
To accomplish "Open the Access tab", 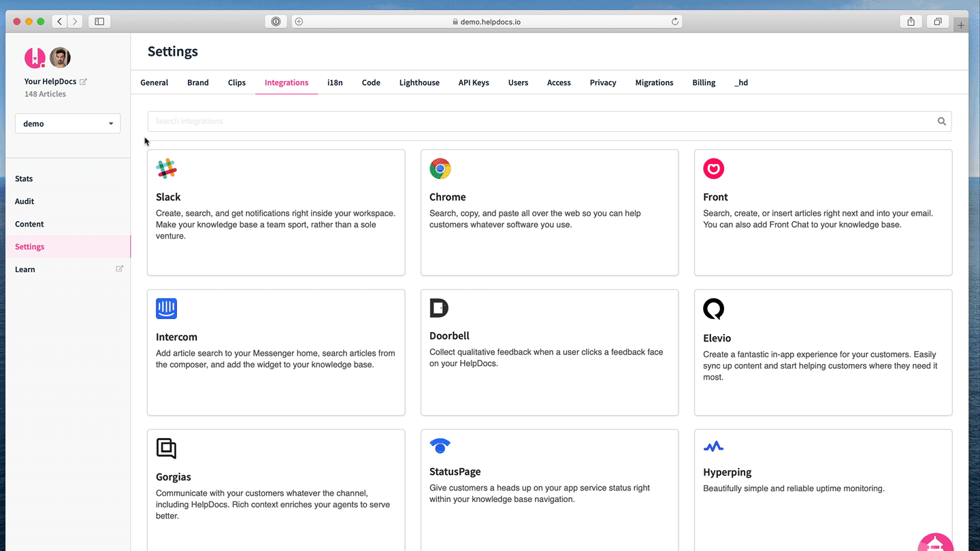I will coord(559,82).
